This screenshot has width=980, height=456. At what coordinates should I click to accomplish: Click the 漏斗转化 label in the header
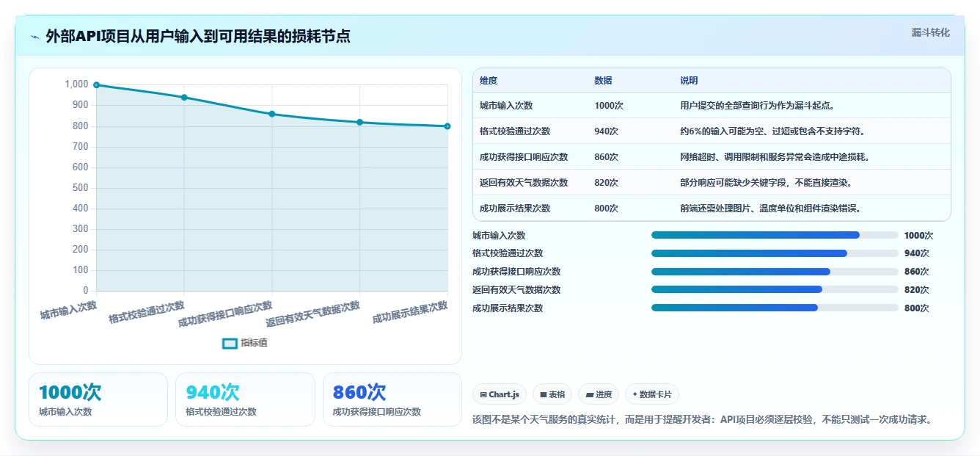[x=930, y=32]
